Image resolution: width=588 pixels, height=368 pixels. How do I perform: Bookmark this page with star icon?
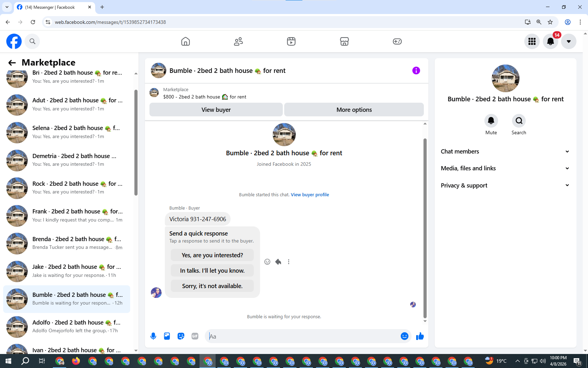(550, 22)
